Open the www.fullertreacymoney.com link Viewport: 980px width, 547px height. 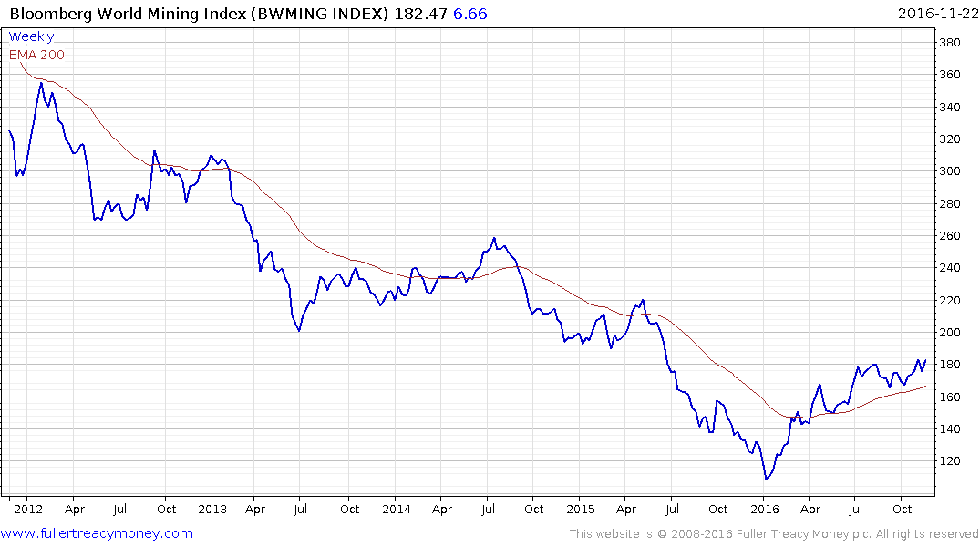click(97, 534)
